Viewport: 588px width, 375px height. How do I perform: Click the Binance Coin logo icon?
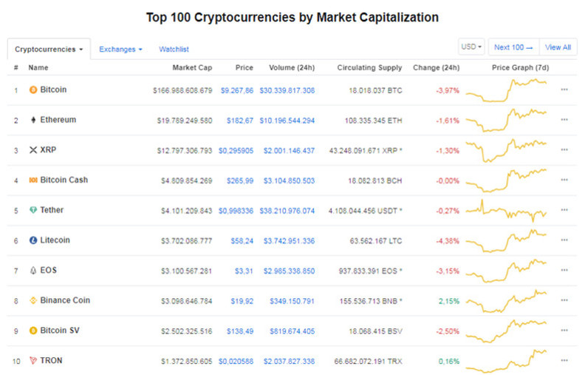33,300
